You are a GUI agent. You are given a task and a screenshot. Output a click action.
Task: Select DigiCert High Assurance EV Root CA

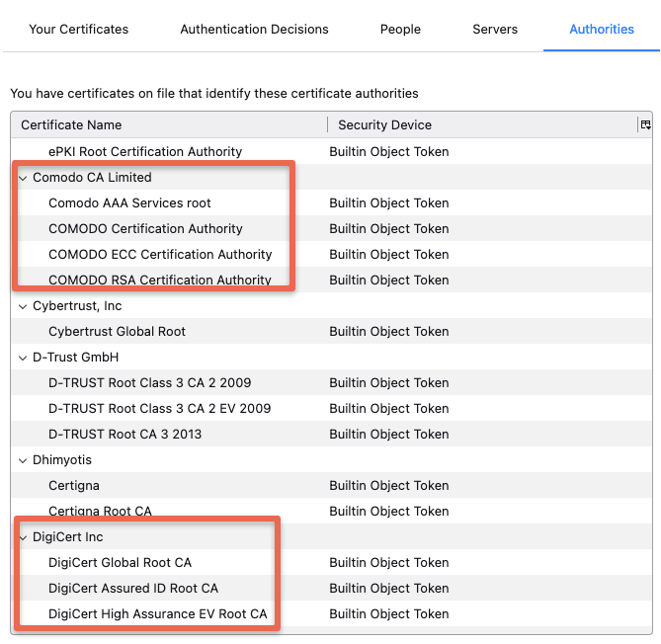(331, 614)
